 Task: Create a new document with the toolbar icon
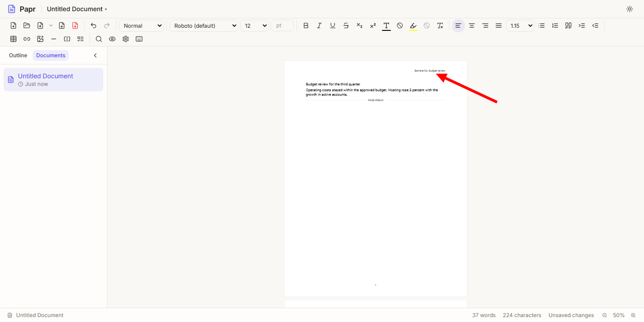pyautogui.click(x=13, y=25)
